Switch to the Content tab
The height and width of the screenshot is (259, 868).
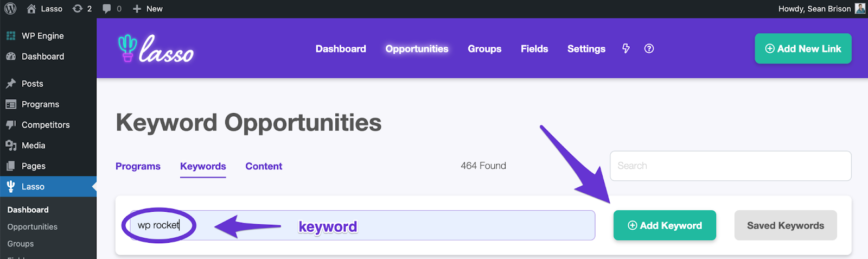(264, 166)
